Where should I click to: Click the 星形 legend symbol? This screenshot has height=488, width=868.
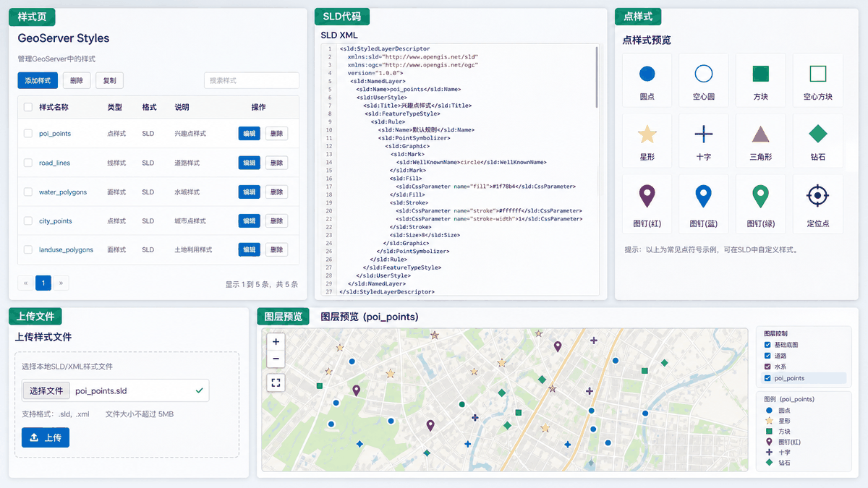pyautogui.click(x=769, y=420)
